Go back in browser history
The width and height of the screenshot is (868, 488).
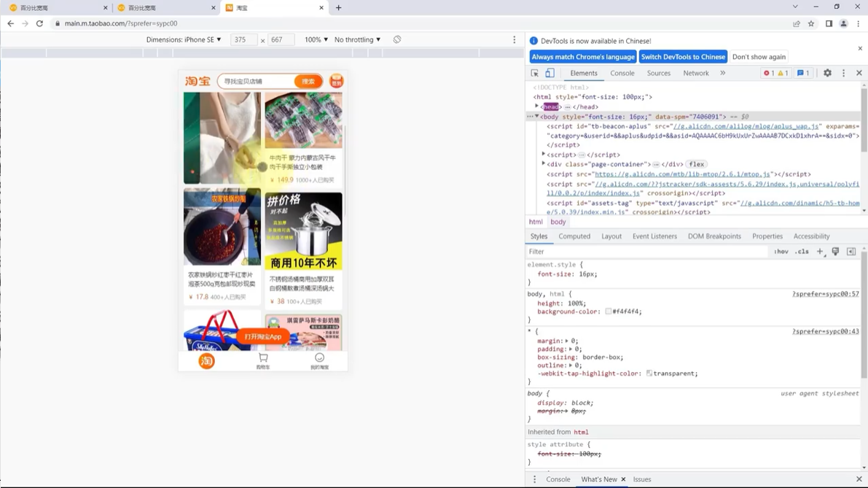coord(10,24)
